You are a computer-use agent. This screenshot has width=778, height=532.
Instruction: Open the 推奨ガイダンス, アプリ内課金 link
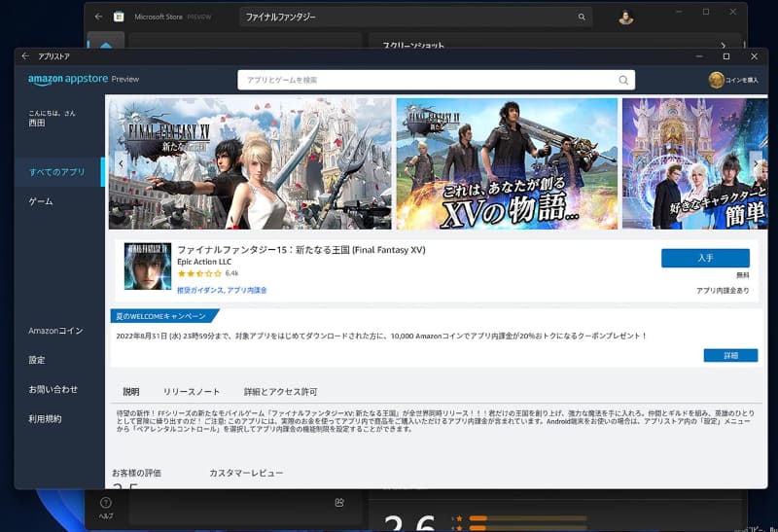(x=222, y=291)
